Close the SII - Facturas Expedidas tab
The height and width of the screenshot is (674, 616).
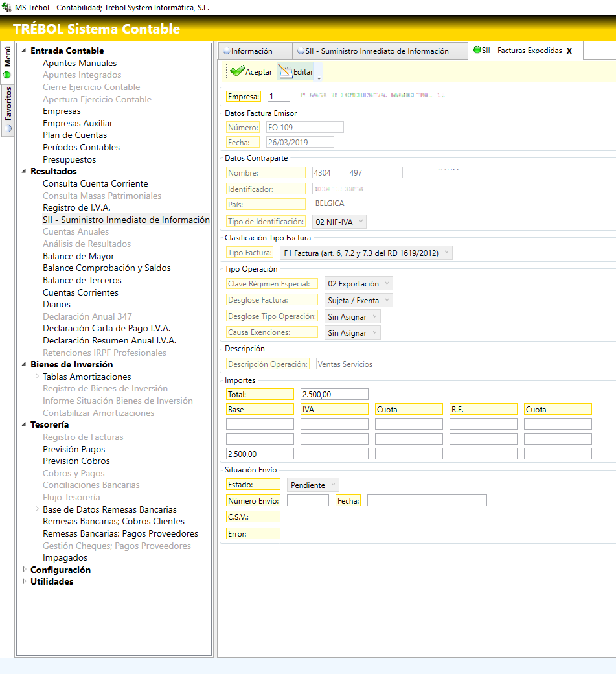pyautogui.click(x=569, y=51)
